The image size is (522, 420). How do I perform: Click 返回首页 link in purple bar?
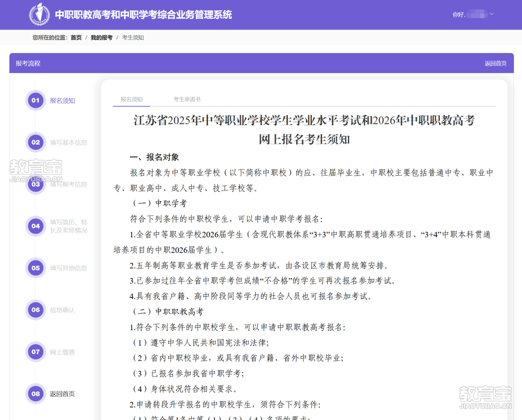click(495, 63)
